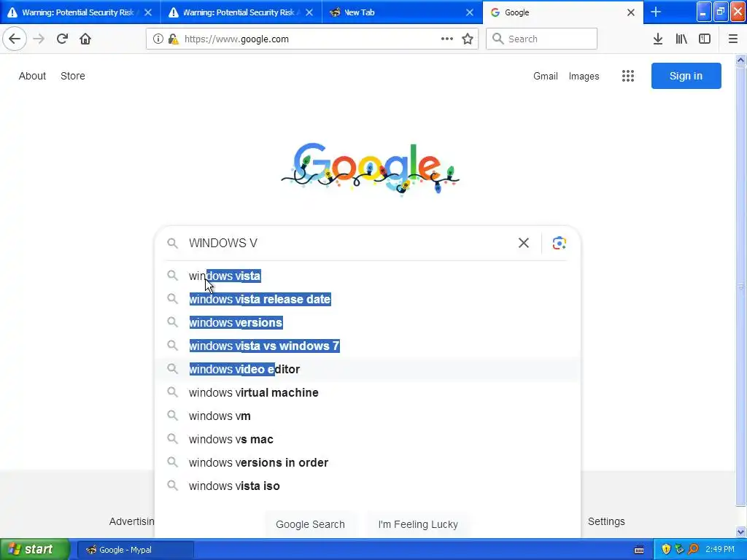Search by image with camera lens icon

point(560,243)
